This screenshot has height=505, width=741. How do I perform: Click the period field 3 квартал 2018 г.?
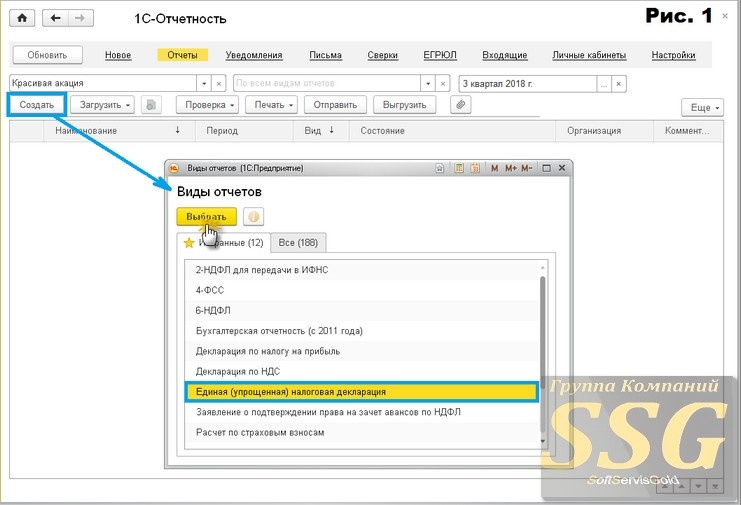click(528, 84)
